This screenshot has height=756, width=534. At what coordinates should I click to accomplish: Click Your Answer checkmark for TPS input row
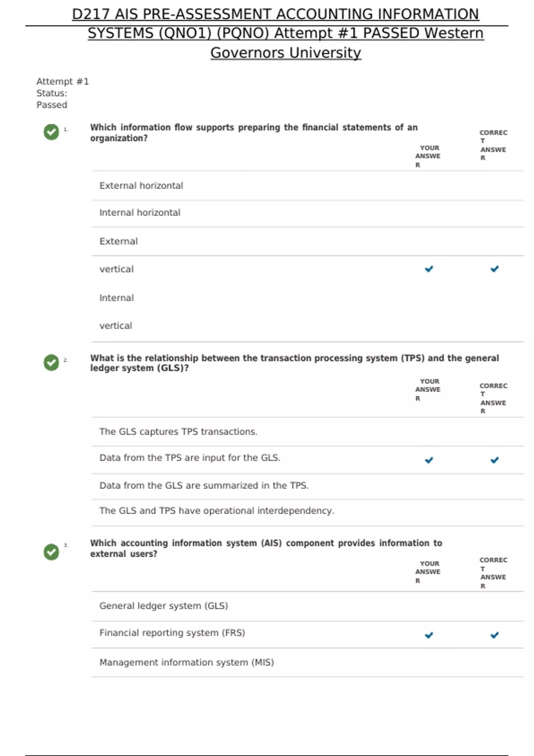pos(429,460)
